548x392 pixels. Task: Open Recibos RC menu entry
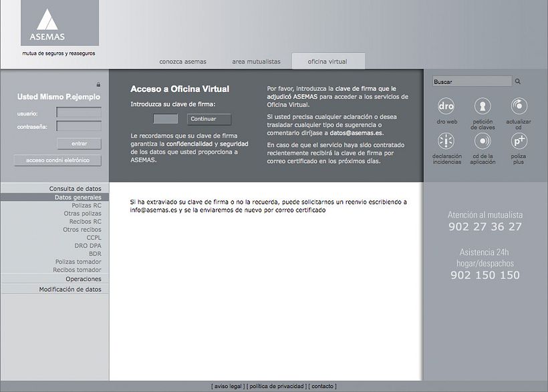86,222
